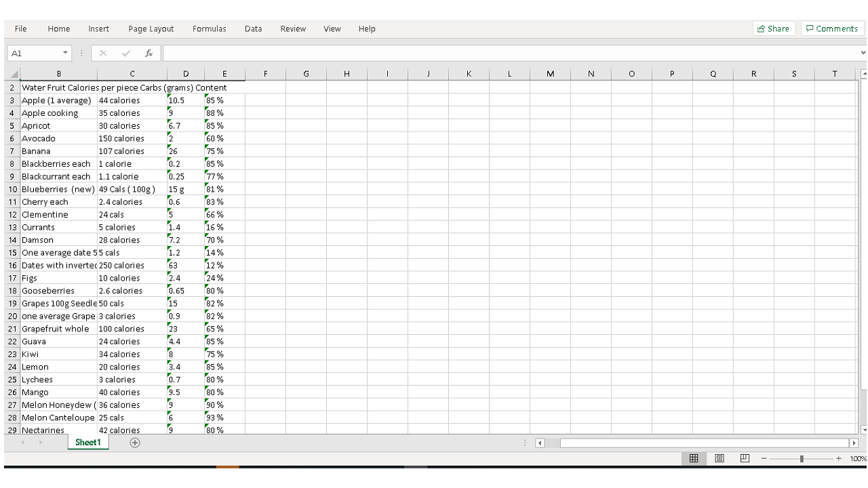Open the Comments pane button
Image resolution: width=868 pixels, height=488 pixels.
832,28
